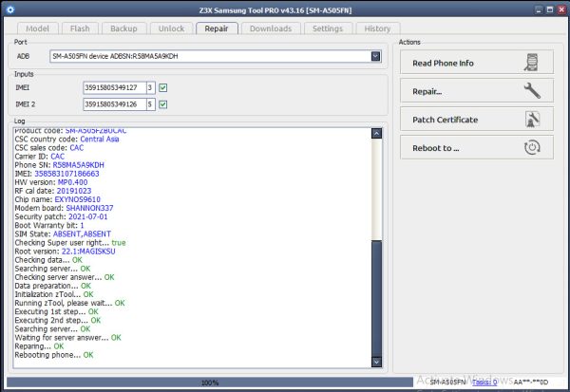Click the IMEI 2 check digit box showing 5
This screenshot has width=570, height=392.
(150, 104)
